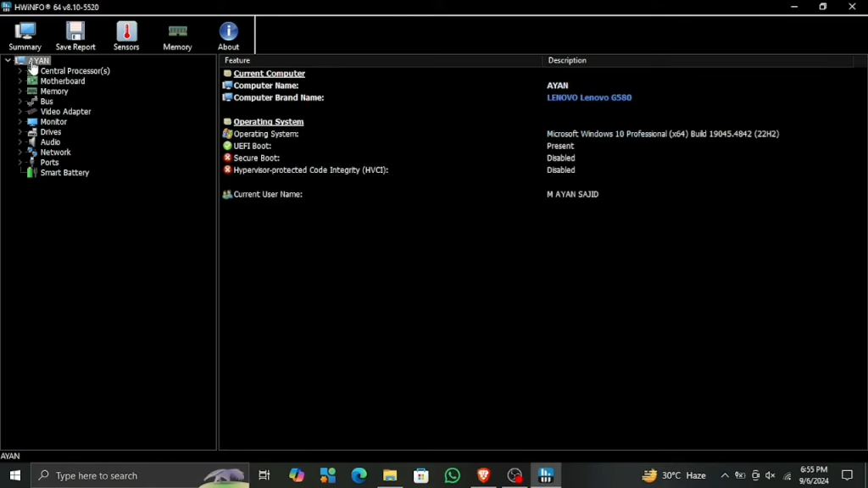Select the Monitor tree item
The image size is (868, 488).
pos(53,122)
